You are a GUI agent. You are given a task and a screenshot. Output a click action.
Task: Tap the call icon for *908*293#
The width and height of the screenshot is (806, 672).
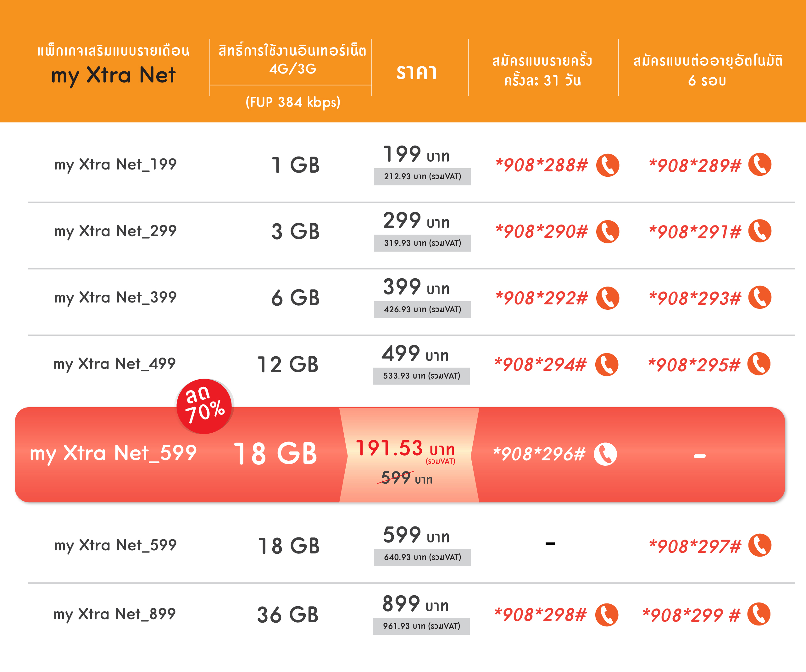[x=760, y=297]
